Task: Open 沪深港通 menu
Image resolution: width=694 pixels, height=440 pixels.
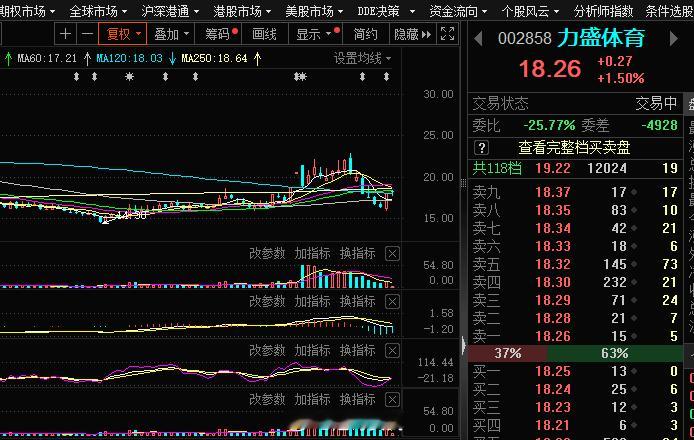Action: [170, 11]
